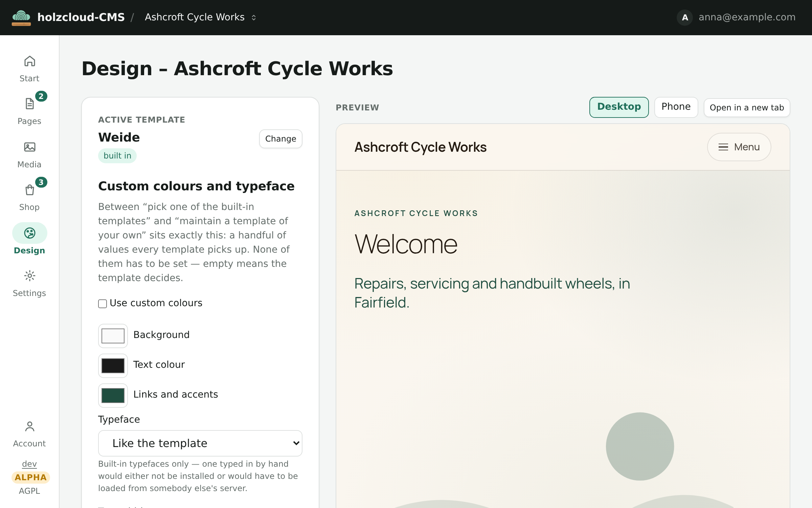This screenshot has height=508, width=812.
Task: Click Open in a new tab
Action: coord(747,108)
